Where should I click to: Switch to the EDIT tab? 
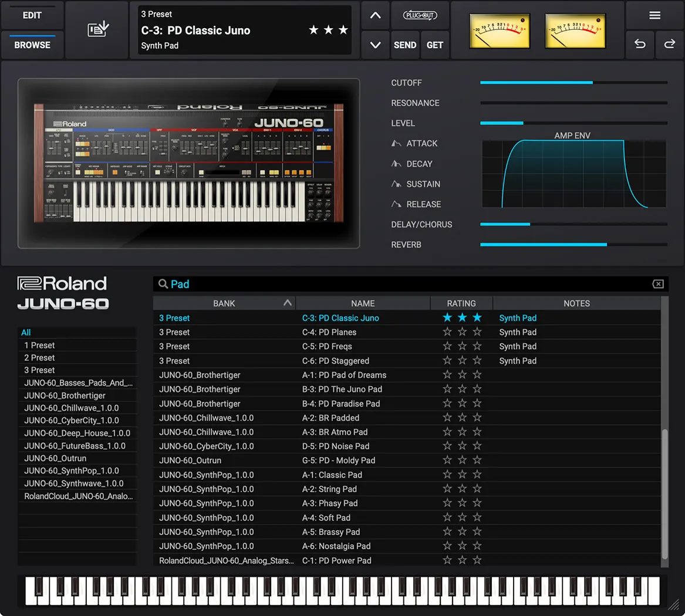pos(32,15)
